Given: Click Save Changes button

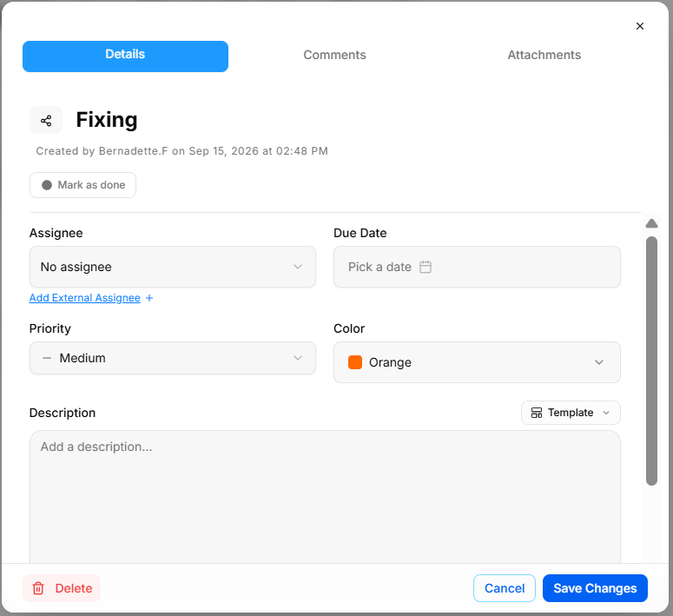Looking at the screenshot, I should [x=595, y=588].
